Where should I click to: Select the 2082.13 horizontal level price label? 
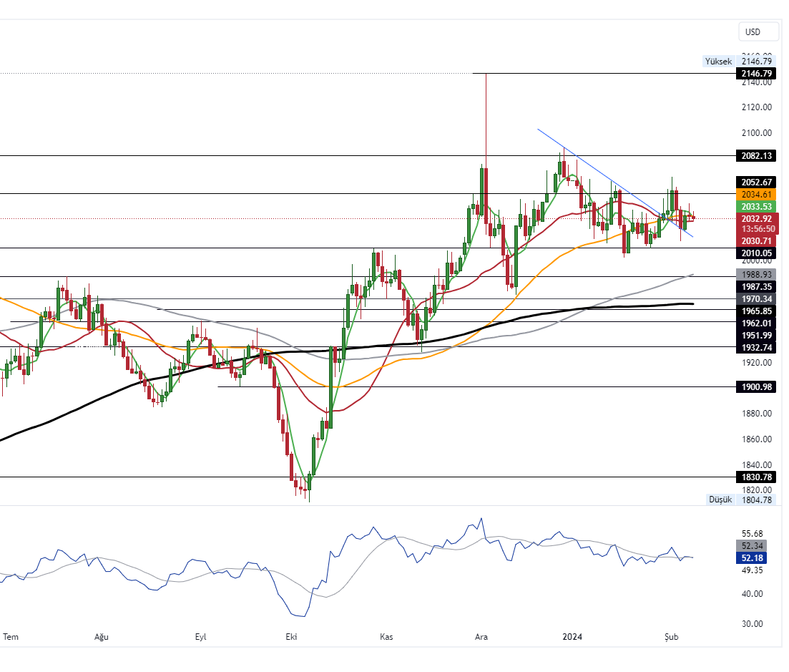tap(756, 156)
